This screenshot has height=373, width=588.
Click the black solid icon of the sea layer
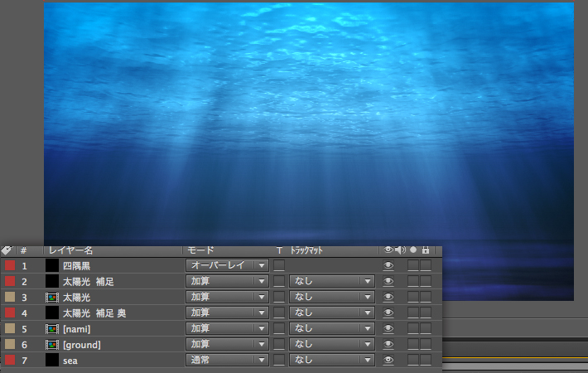[51, 360]
